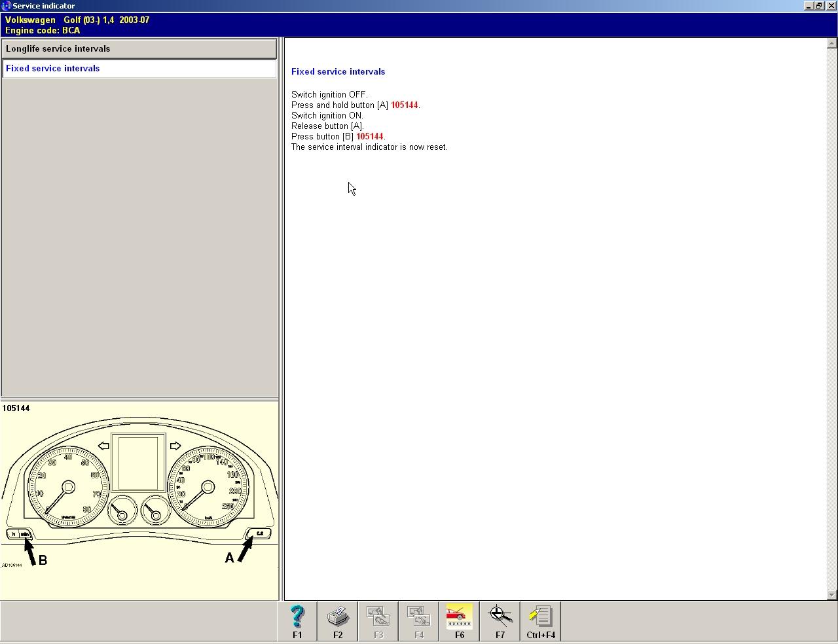Click the 'Switch ignition ON.' line
Viewport: 838px width, 644px height.
tap(327, 115)
